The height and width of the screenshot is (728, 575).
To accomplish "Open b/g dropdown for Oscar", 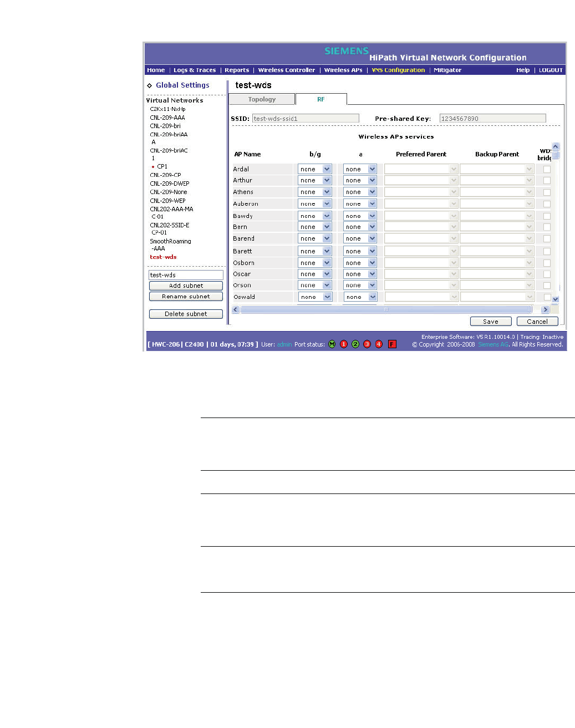I will 314,274.
